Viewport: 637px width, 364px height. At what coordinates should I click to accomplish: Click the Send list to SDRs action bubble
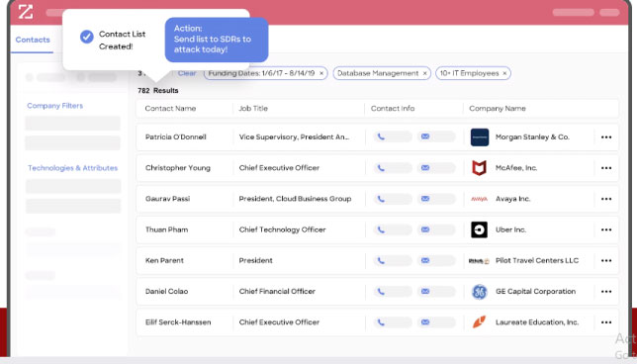tap(217, 40)
